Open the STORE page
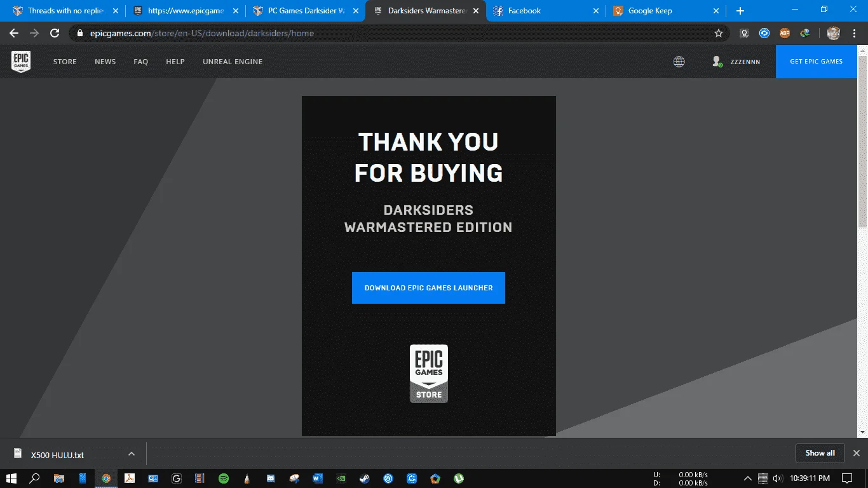Image resolution: width=868 pixels, height=488 pixels. pyautogui.click(x=65, y=62)
